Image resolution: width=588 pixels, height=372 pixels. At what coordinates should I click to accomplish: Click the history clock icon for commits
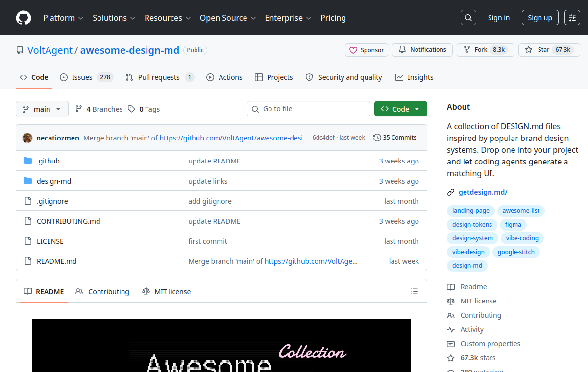pyautogui.click(x=377, y=138)
